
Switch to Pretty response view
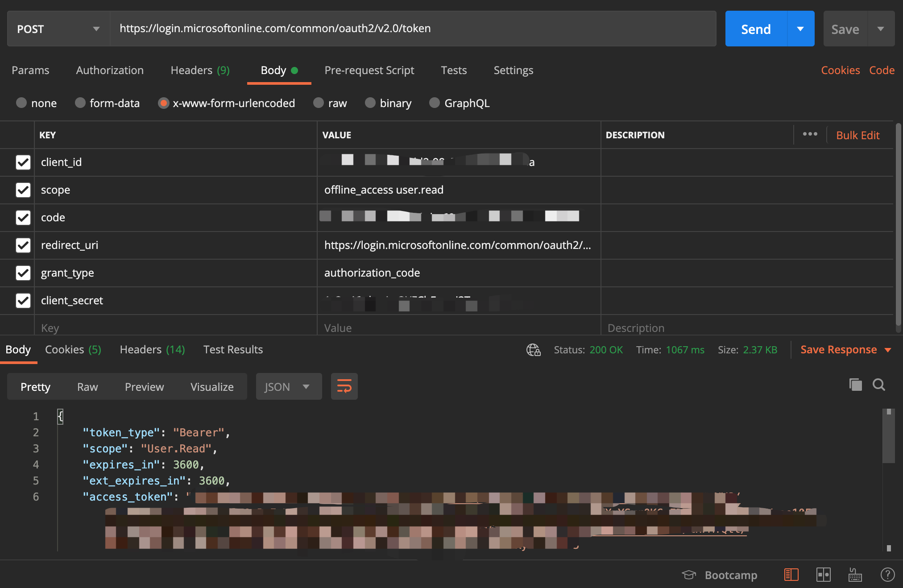(35, 386)
